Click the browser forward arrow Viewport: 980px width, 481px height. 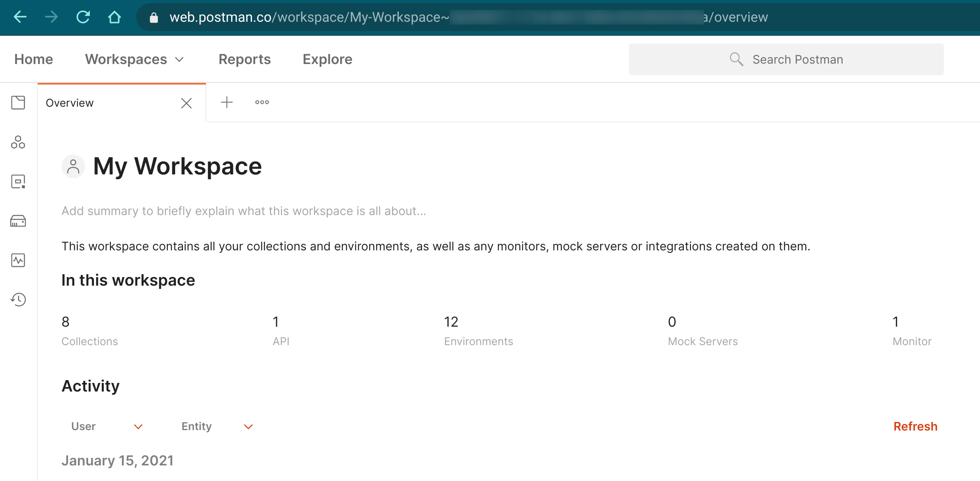click(x=52, y=17)
